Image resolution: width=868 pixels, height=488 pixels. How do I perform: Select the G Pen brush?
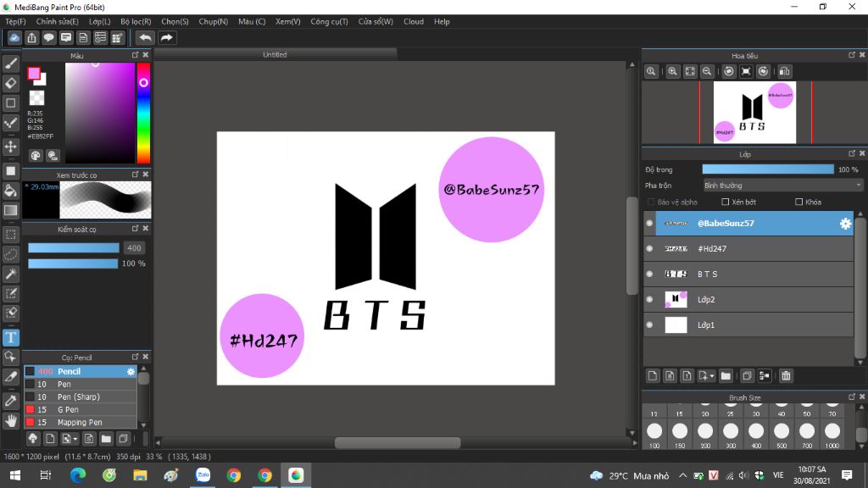pyautogui.click(x=80, y=409)
